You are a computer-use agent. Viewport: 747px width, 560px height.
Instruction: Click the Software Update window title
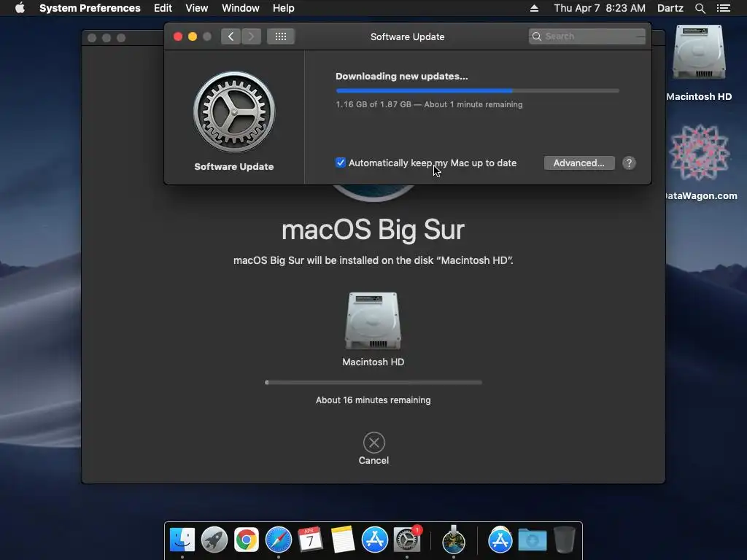(x=407, y=36)
